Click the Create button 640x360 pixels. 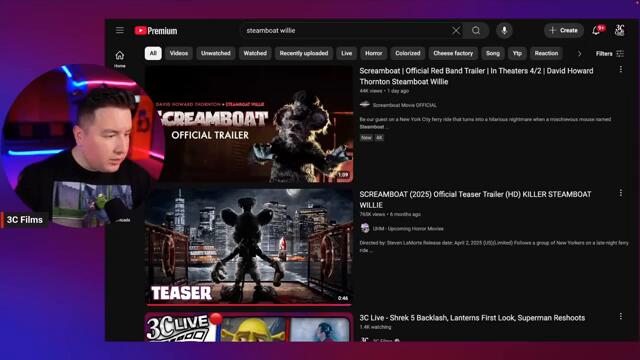564,31
